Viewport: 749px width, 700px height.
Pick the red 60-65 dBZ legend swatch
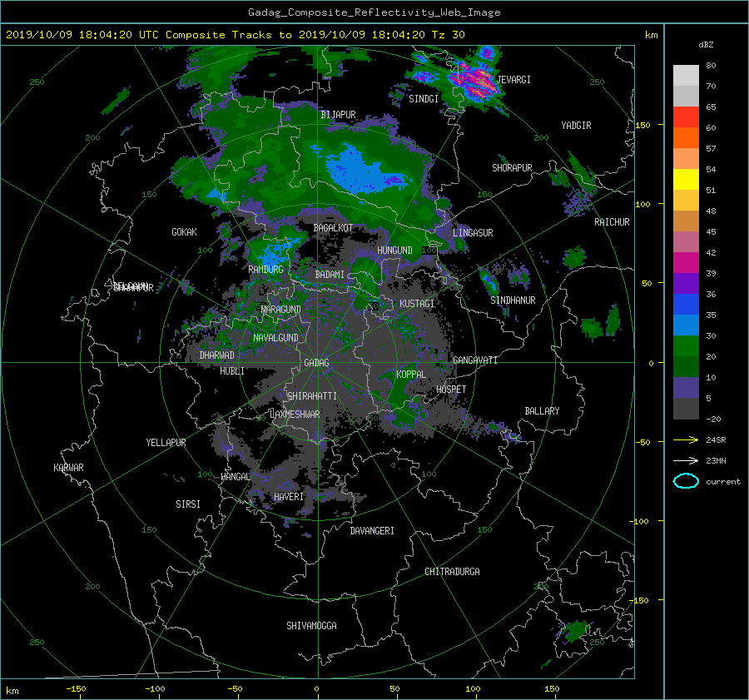point(686,117)
